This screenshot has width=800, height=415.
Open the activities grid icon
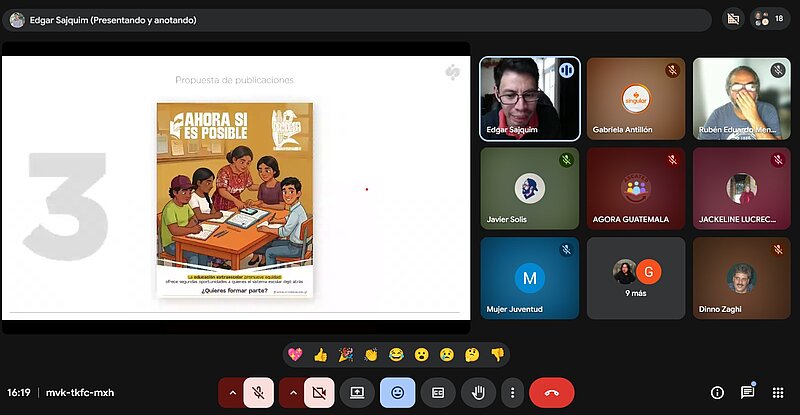point(778,393)
